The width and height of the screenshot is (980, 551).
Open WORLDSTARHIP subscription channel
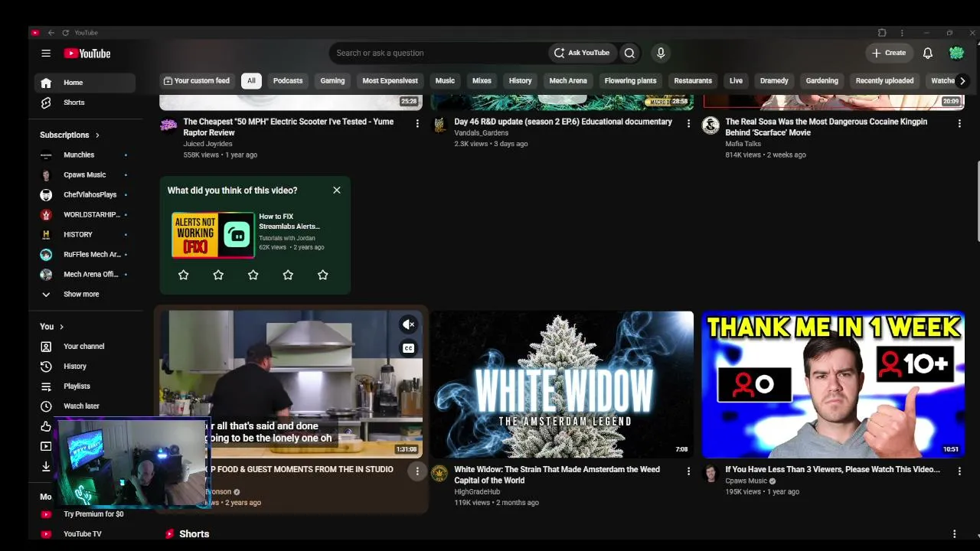coord(85,214)
